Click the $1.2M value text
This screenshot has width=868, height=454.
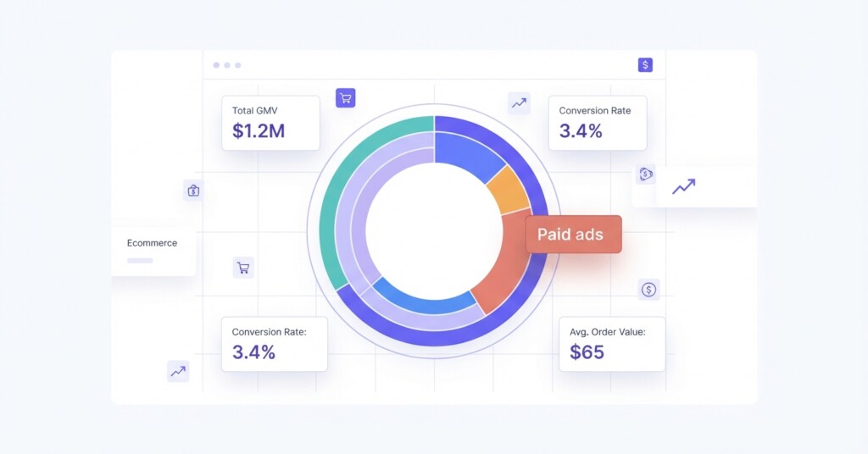(x=259, y=131)
